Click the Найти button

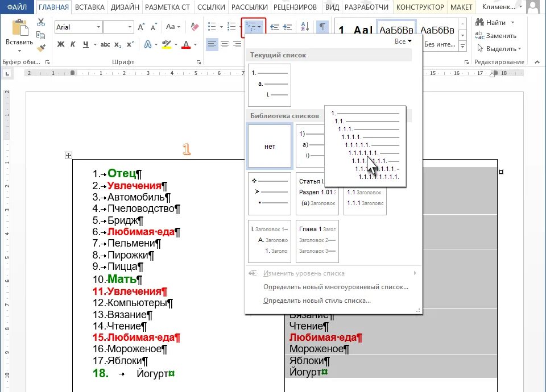[x=491, y=23]
